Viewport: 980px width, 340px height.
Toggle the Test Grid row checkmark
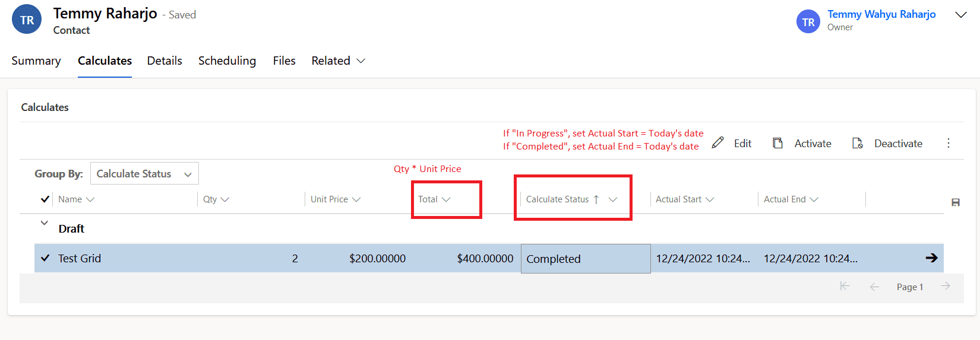pyautogui.click(x=45, y=258)
